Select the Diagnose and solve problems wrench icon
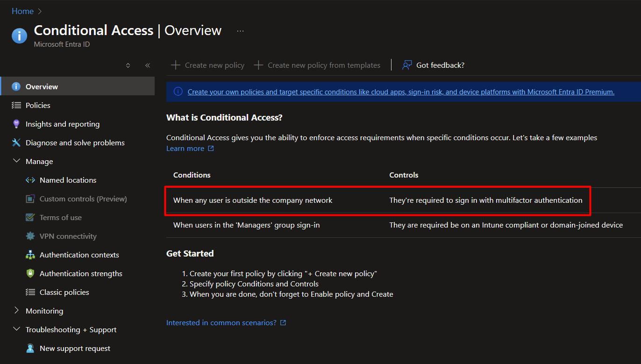641x364 pixels. click(x=17, y=143)
